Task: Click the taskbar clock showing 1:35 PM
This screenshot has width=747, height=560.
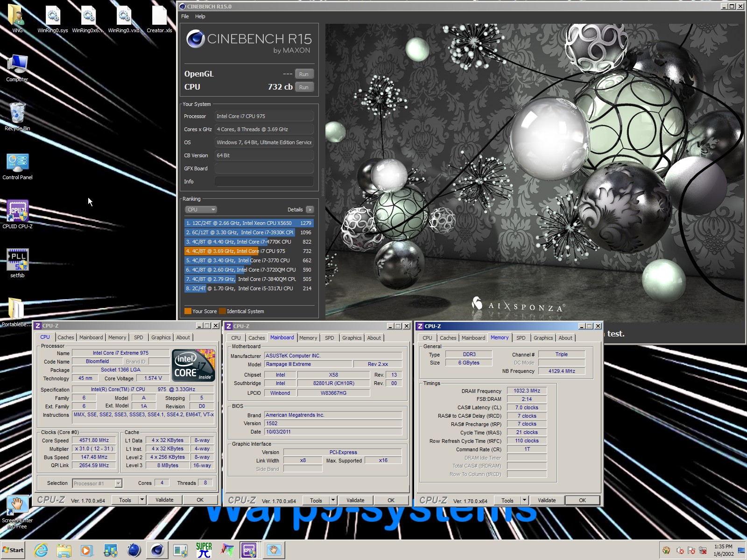Action: 723,550
